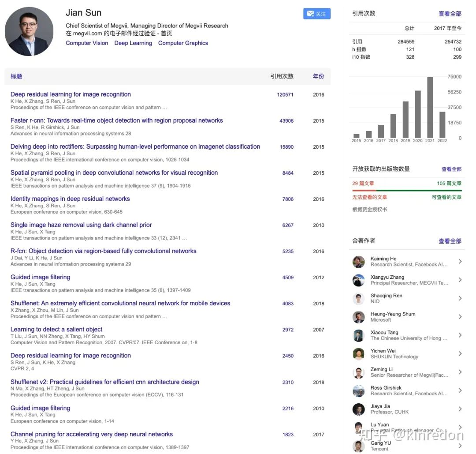This screenshot has width=476, height=454.
Task: Click Shaoqing Ren's avatar icon
Action: pyautogui.click(x=358, y=299)
